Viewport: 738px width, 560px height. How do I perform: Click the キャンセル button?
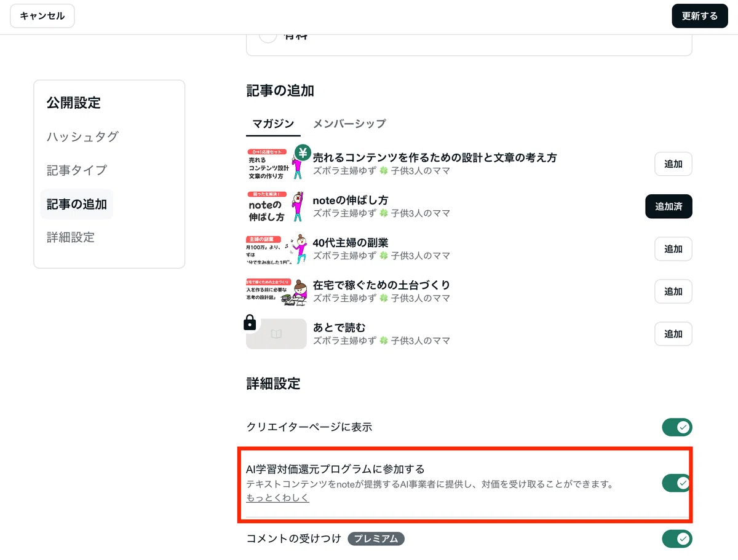coord(42,16)
